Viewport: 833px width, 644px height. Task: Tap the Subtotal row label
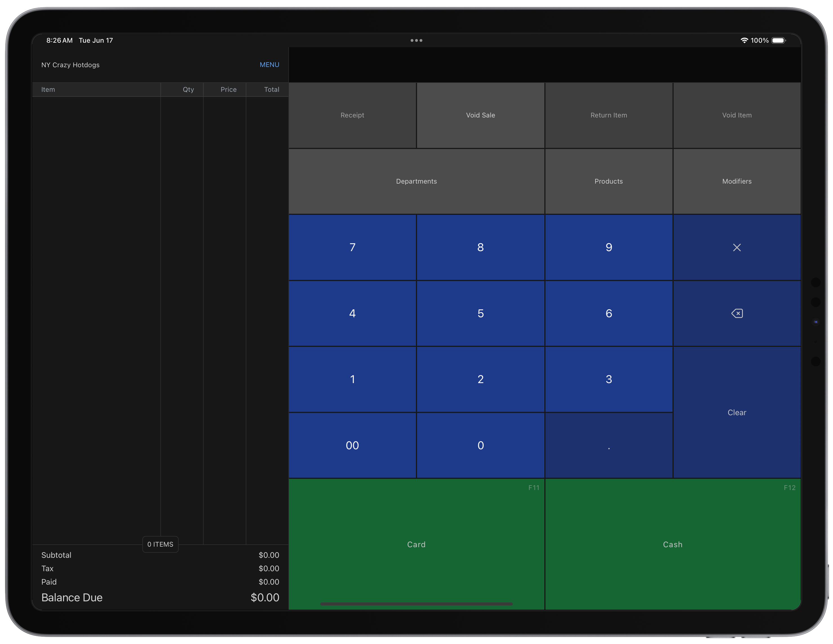56,555
